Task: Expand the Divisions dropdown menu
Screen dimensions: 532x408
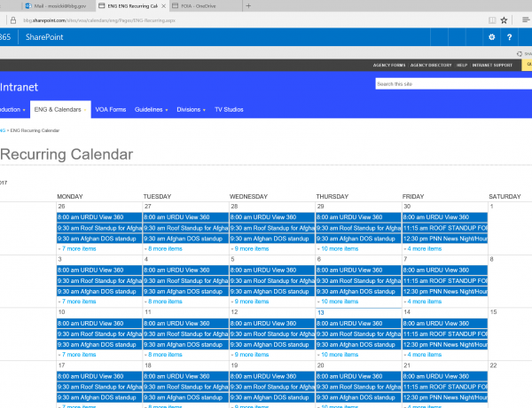Action: [x=191, y=109]
